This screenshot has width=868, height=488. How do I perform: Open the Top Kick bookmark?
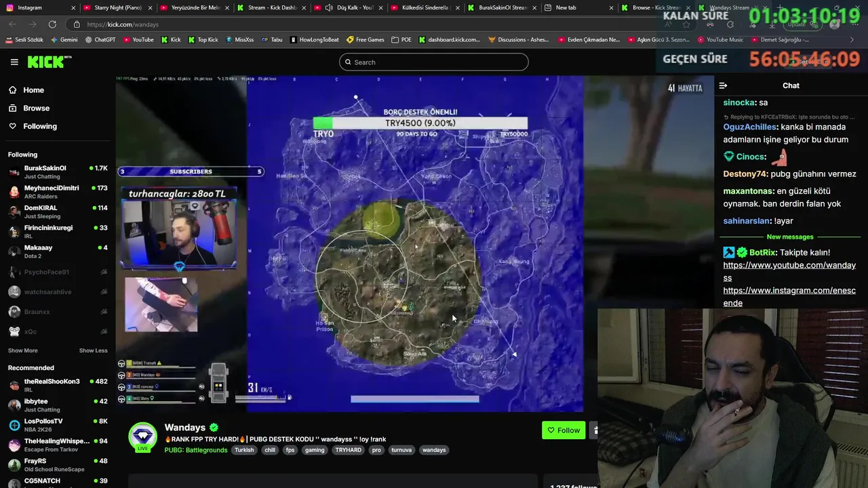203,39
